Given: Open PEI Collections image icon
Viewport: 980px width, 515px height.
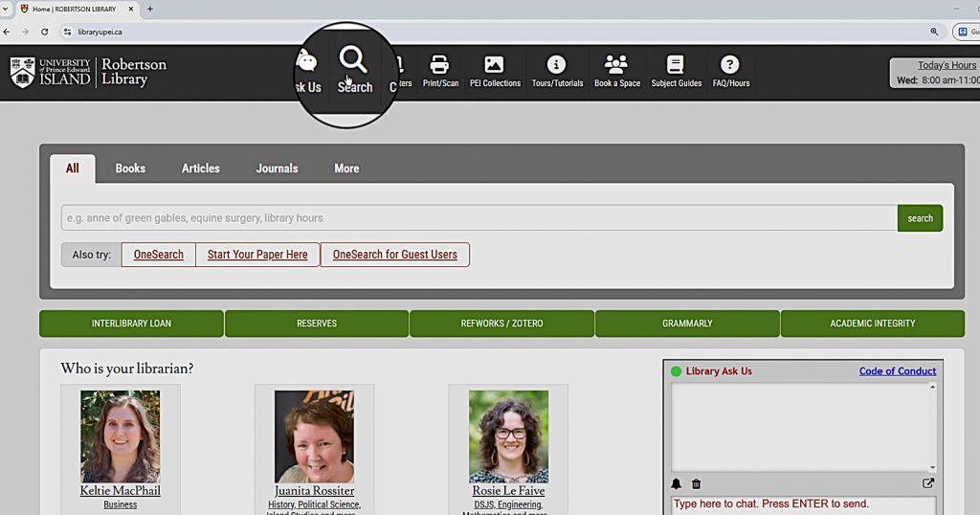Looking at the screenshot, I should click(x=494, y=66).
